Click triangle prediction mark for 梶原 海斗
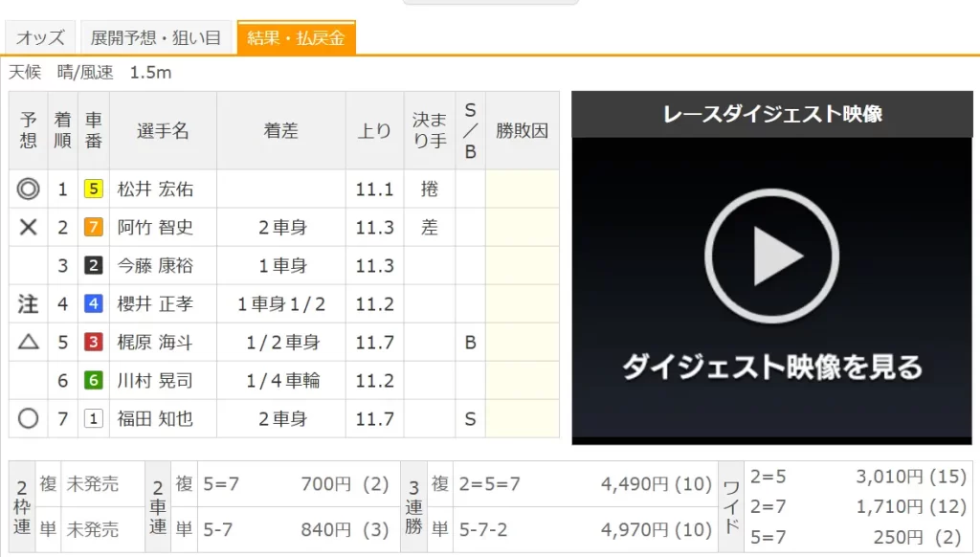Viewport: 980px width, 557px height. coord(28,343)
